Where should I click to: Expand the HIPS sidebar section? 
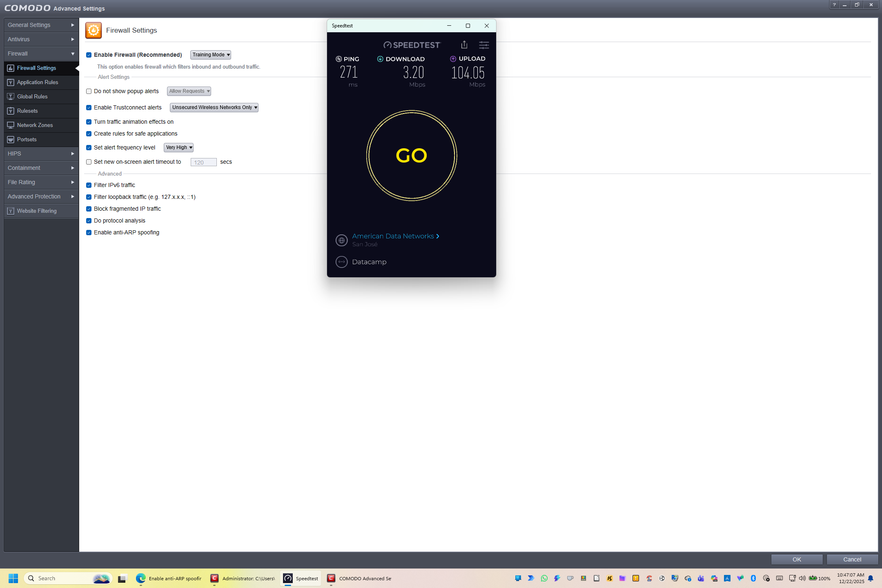pyautogui.click(x=41, y=154)
